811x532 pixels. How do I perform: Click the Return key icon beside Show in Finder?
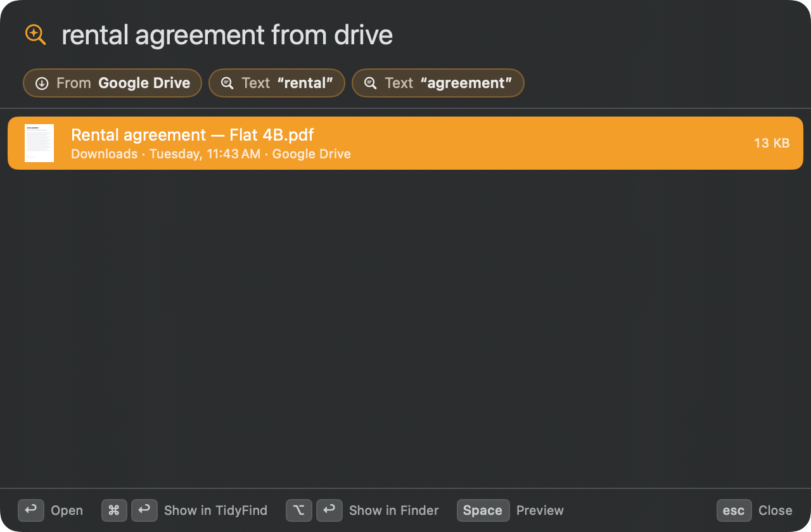[329, 510]
